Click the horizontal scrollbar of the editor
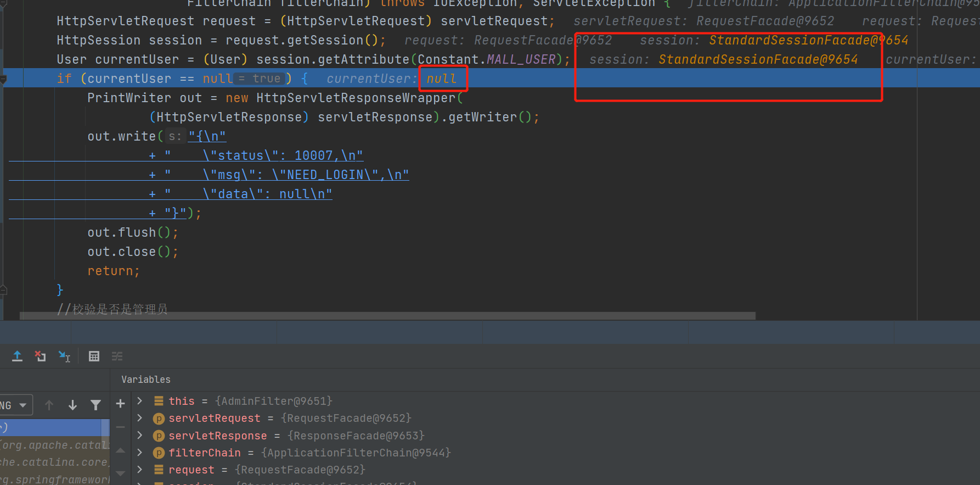 pos(387,316)
